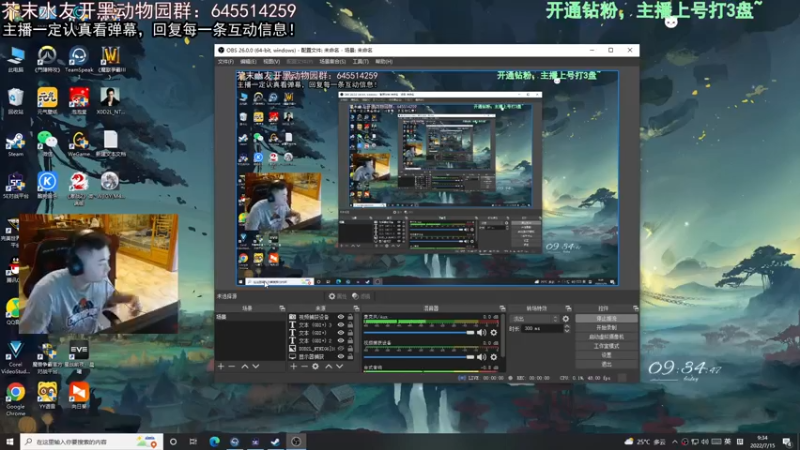Open YY语音 desktop shortcut
Image resolution: width=800 pixels, height=450 pixels.
click(x=47, y=395)
